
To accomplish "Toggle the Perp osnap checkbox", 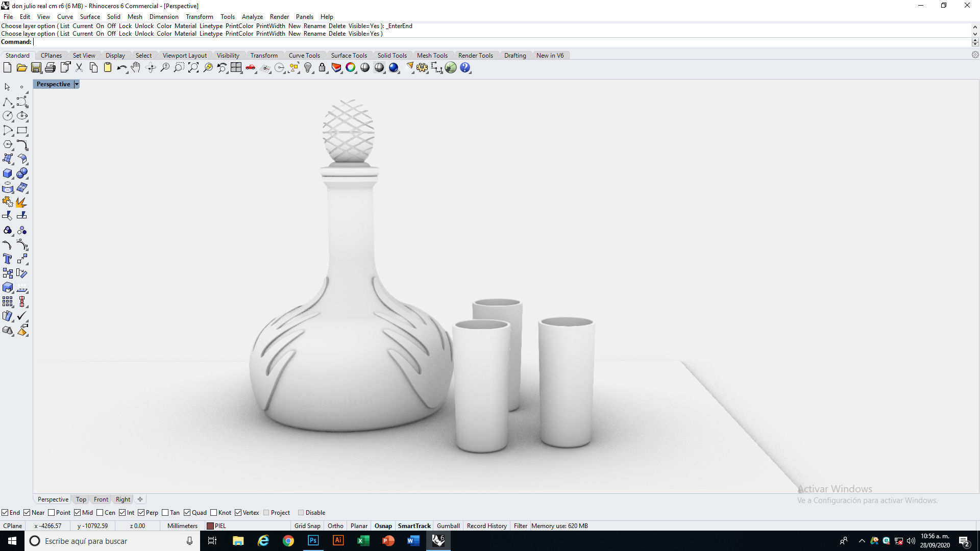I will pyautogui.click(x=141, y=513).
